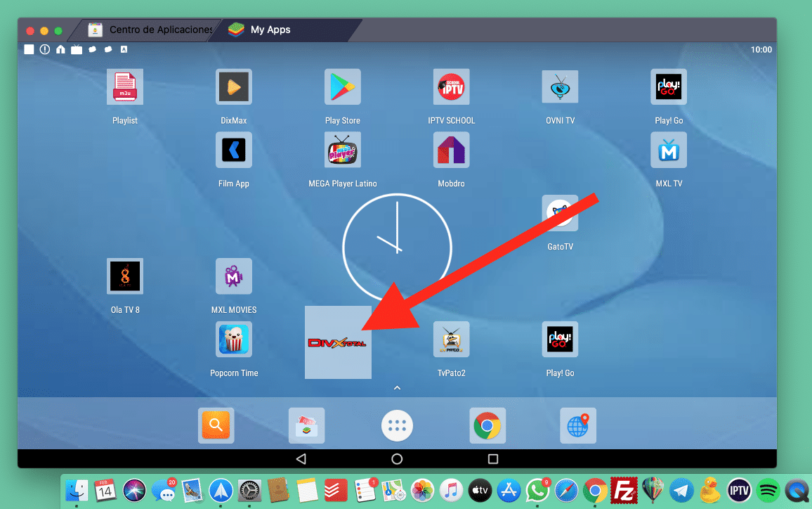This screenshot has height=509, width=812.
Task: Expand the hidden app tray via the up chevron
Action: point(397,387)
